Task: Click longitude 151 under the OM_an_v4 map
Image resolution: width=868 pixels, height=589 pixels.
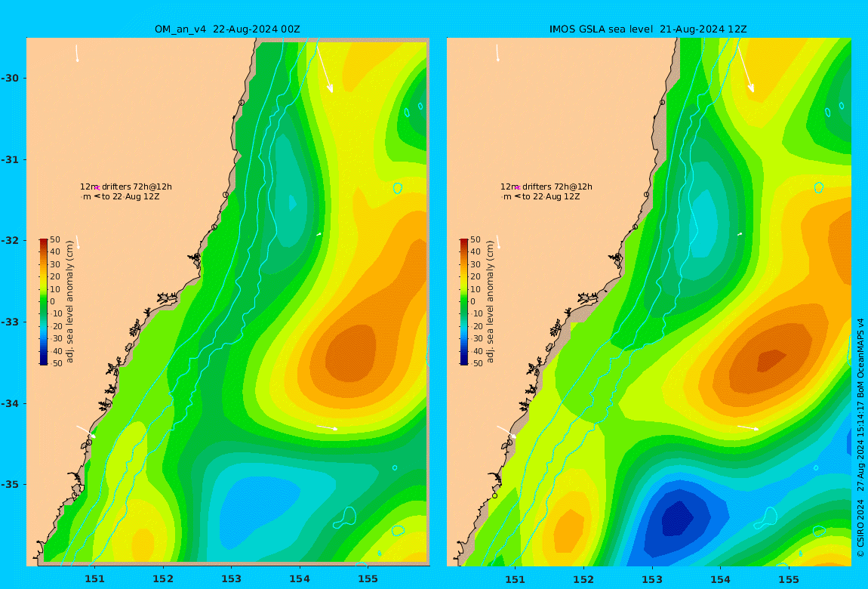Action: (94, 579)
